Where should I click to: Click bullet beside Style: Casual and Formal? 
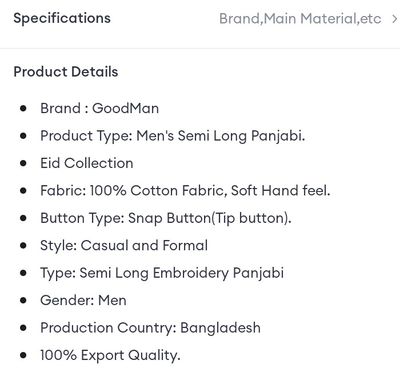(x=23, y=246)
